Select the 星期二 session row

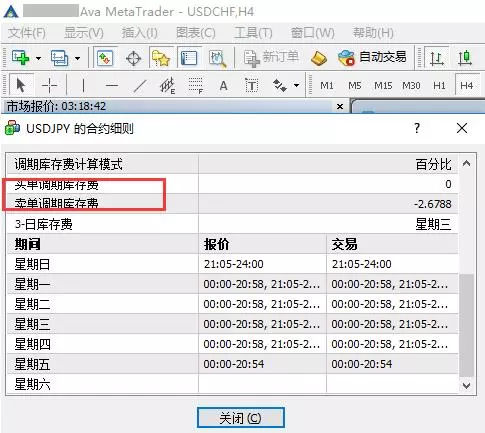point(233,304)
